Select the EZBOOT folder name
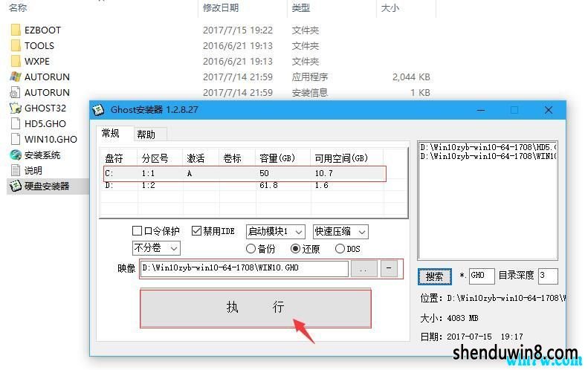The width and height of the screenshot is (588, 370). (x=43, y=30)
